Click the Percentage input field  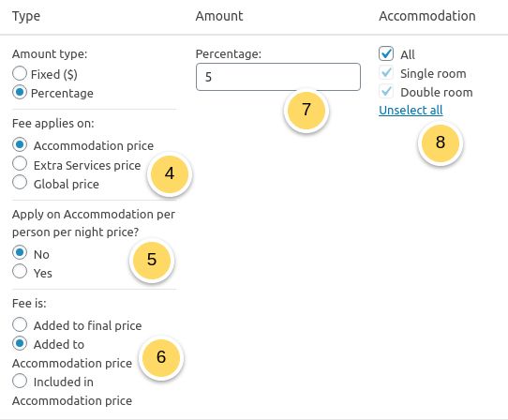point(278,77)
